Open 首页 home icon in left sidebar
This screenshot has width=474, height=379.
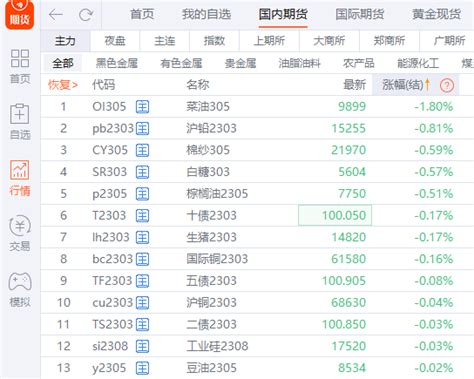point(20,58)
